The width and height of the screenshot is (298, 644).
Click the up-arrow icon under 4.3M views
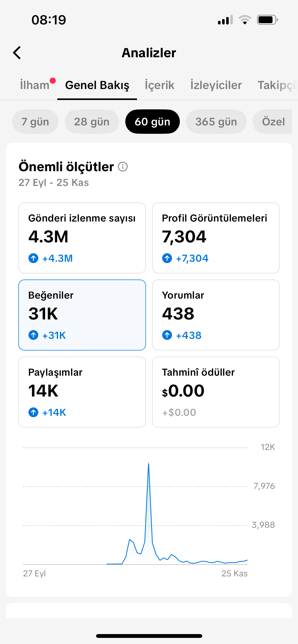[x=33, y=258]
